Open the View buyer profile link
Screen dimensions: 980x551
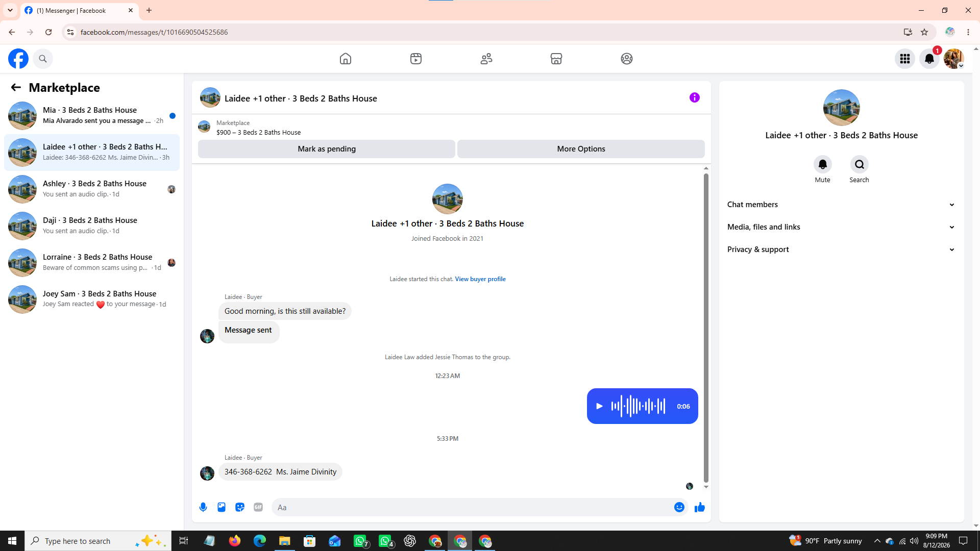tap(480, 279)
